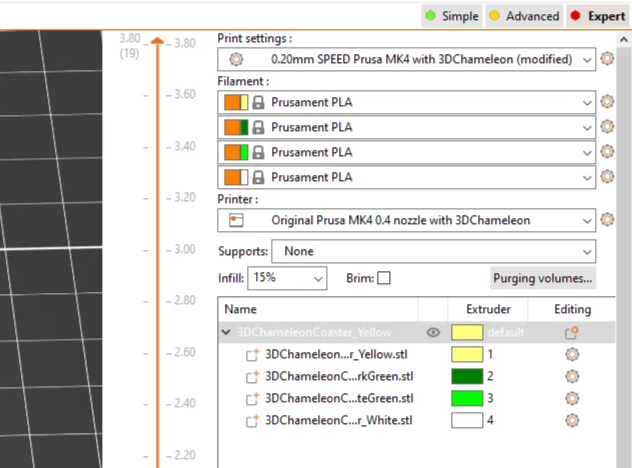Click white extruder 4 swatch
This screenshot has width=632, height=468.
467,420
